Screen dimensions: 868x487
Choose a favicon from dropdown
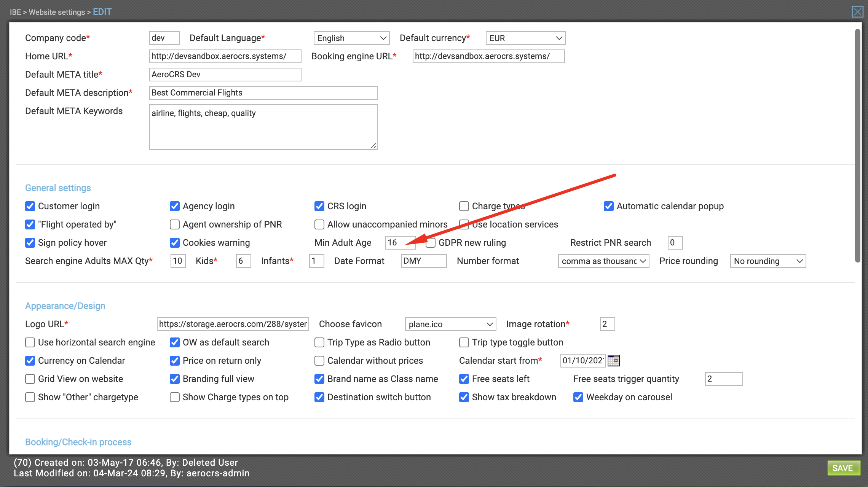coord(449,324)
